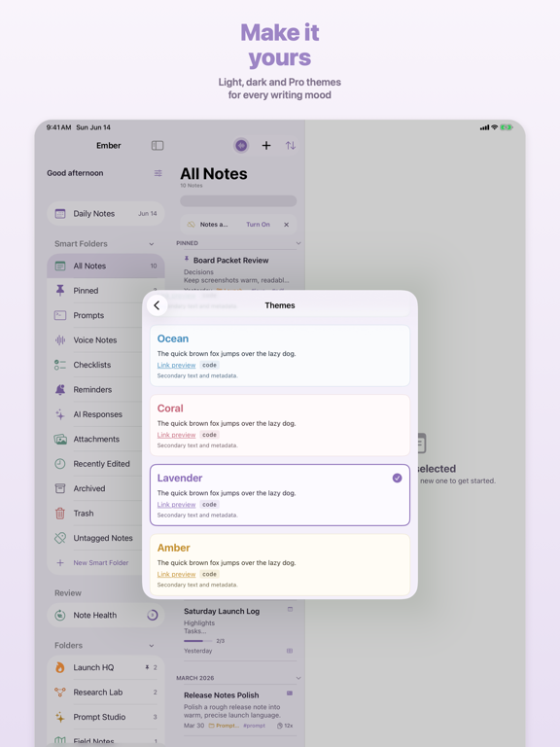Viewport: 560px width, 747px height.
Task: Click the Prompts terminal icon
Action: click(60, 315)
